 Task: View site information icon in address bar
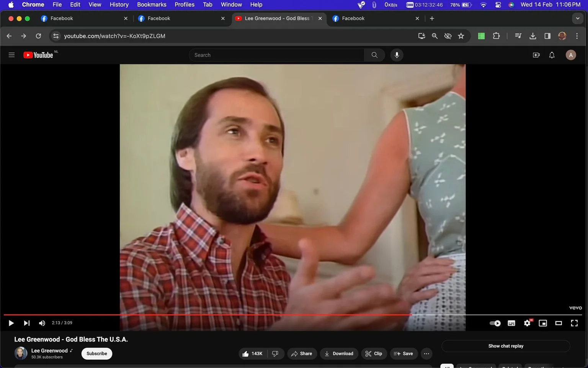[x=56, y=36]
